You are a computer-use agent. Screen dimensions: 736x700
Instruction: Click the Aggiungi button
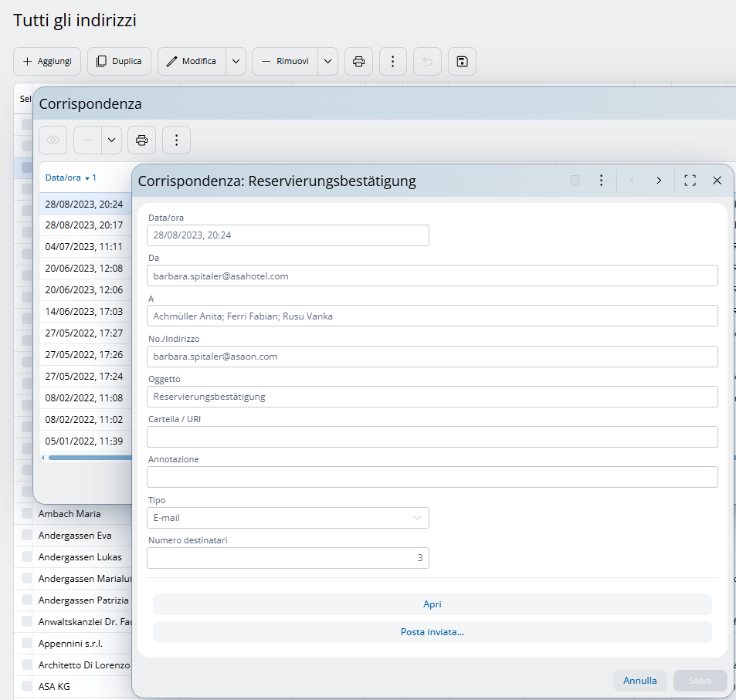(x=47, y=62)
